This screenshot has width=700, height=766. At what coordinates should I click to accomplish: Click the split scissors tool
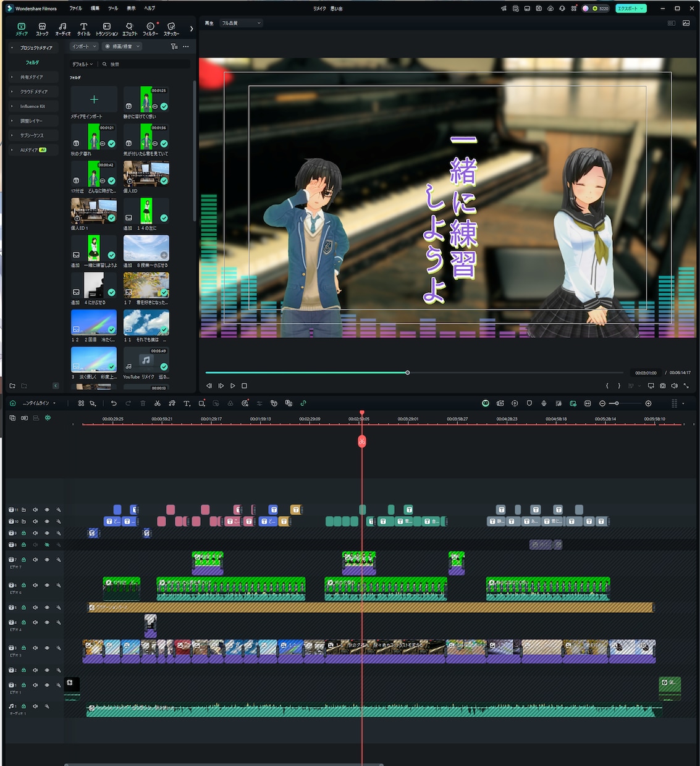pos(158,403)
